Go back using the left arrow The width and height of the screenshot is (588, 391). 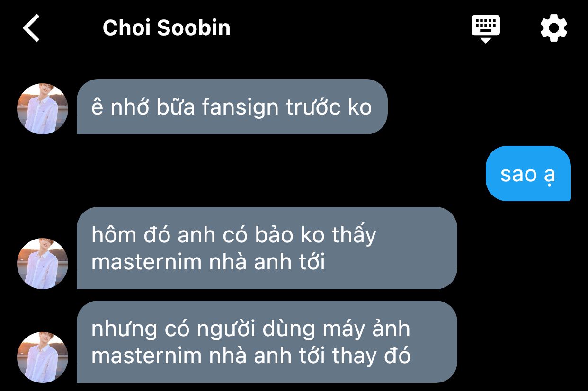[x=31, y=28]
